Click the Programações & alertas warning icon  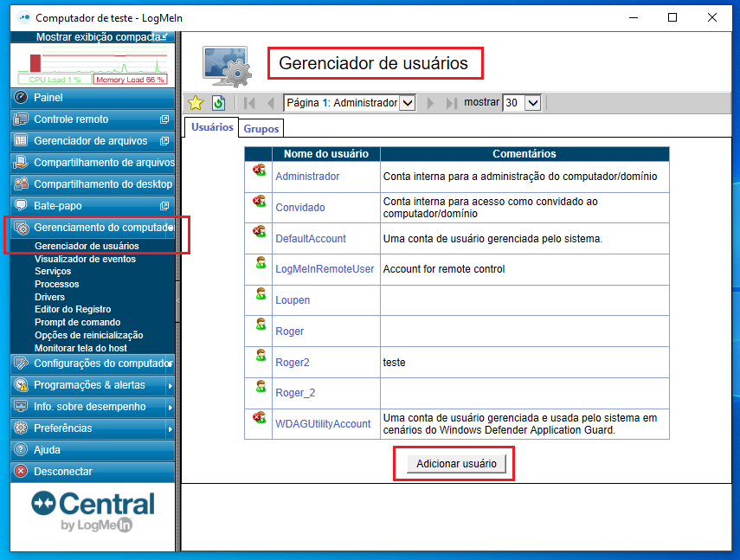[21, 385]
